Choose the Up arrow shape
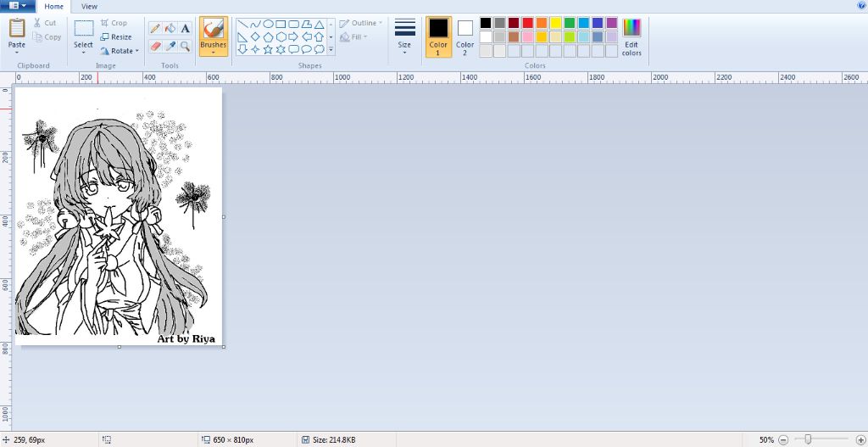This screenshot has width=868, height=447. [x=319, y=37]
